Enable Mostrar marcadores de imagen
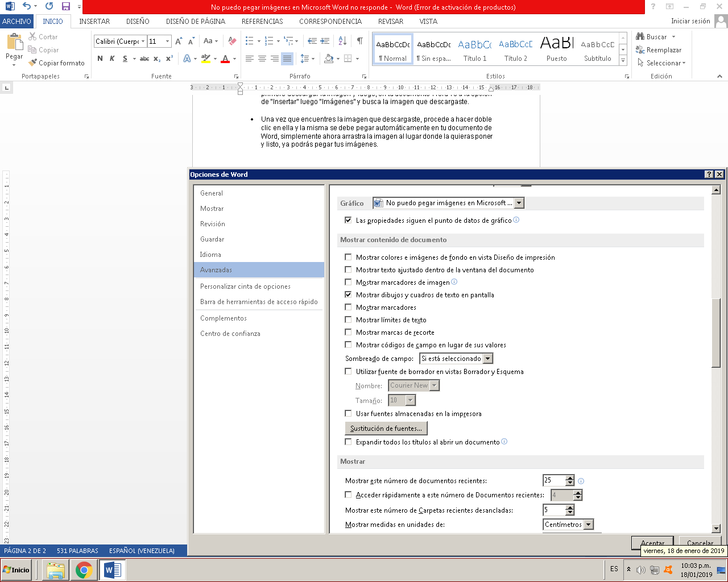Screen dimensions: 728x582 348,282
